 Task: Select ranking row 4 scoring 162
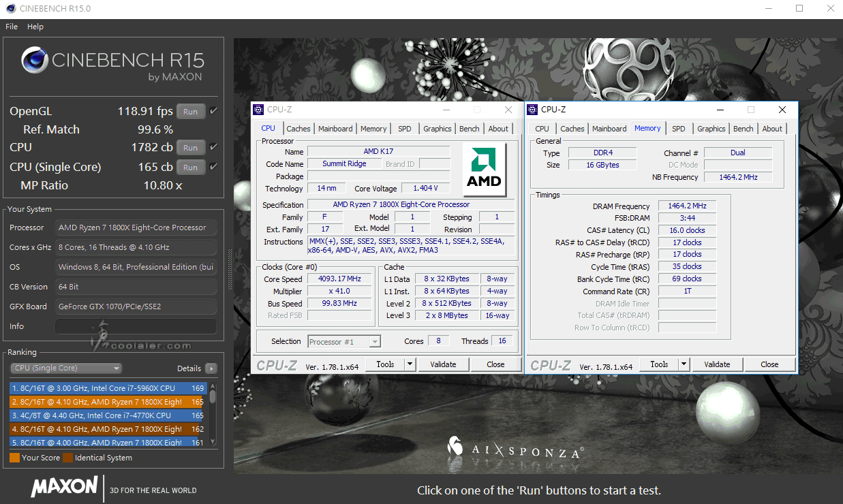tap(108, 429)
